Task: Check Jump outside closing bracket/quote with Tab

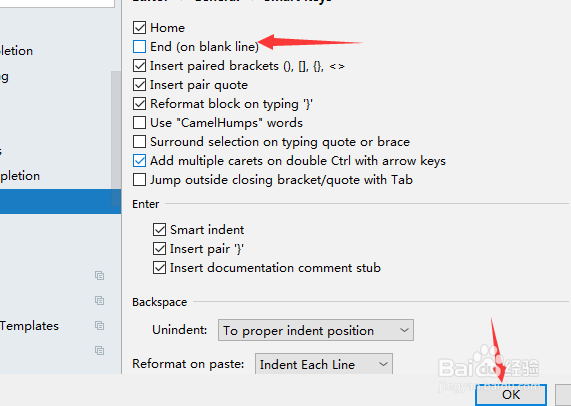Action: pyautogui.click(x=139, y=180)
